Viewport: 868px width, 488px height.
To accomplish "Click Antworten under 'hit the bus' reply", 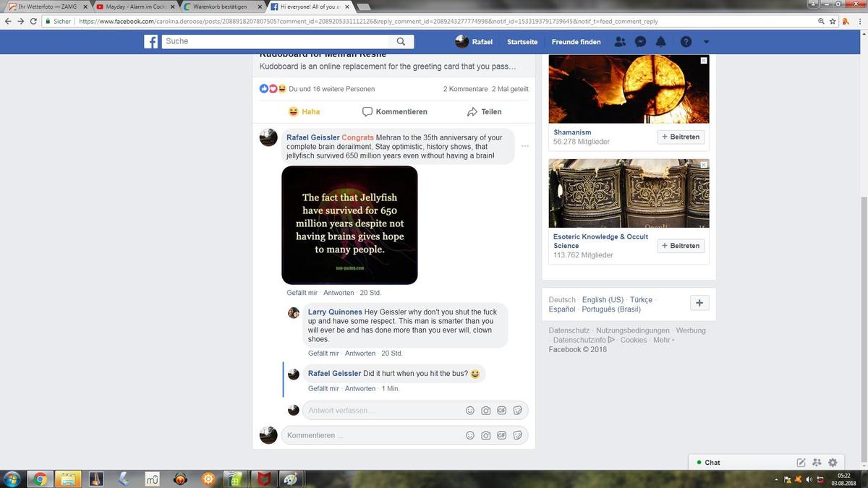I will [360, 388].
